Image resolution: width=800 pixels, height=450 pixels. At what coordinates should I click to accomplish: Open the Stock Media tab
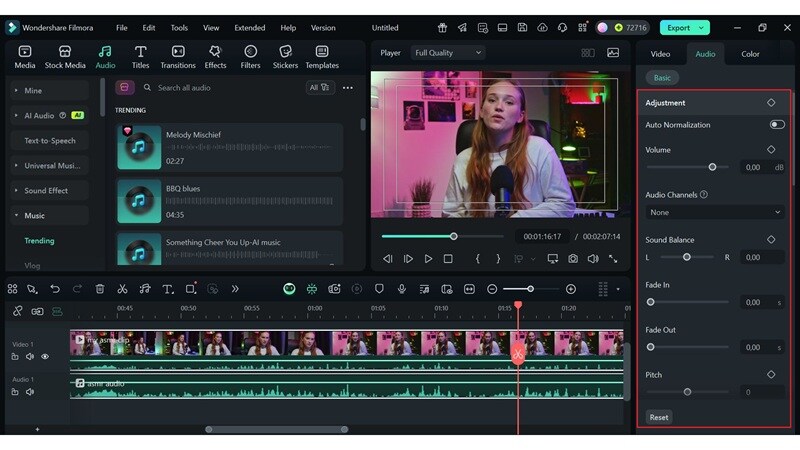coord(65,57)
